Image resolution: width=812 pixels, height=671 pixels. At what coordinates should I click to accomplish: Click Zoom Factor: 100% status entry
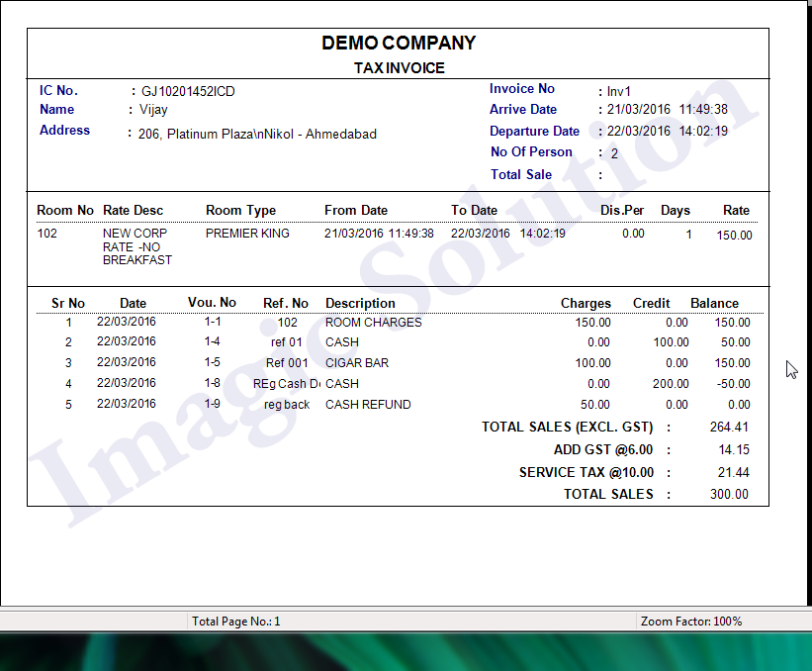pyautogui.click(x=691, y=622)
